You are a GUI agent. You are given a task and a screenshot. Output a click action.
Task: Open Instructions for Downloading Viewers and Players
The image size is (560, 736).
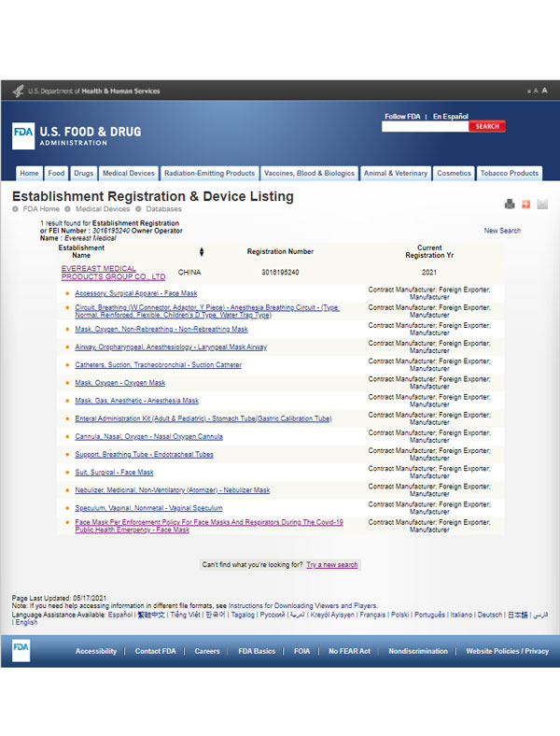click(302, 605)
